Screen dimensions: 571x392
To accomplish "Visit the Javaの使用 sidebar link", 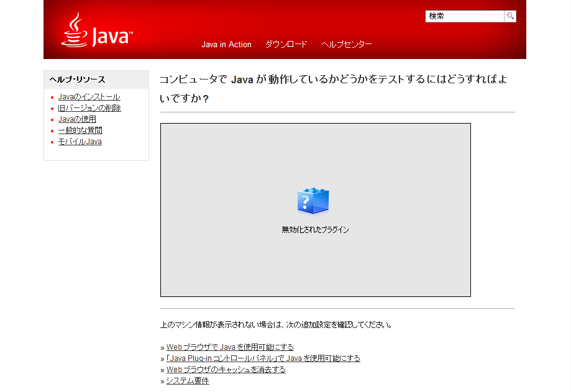I will pyautogui.click(x=77, y=119).
